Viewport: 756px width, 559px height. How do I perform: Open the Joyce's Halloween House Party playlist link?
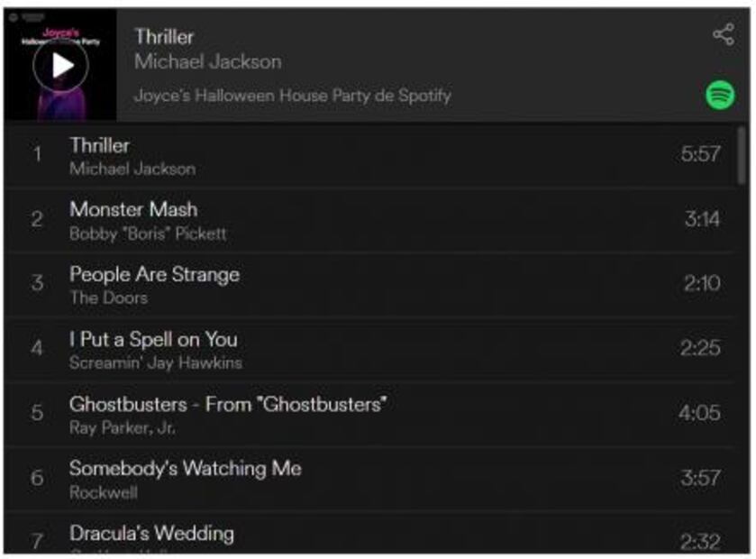click(293, 96)
